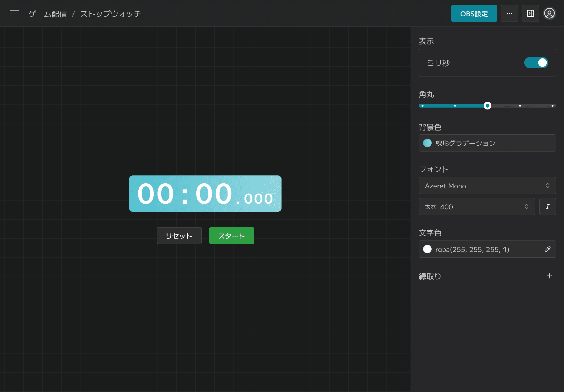Expand the font selector chevron control

coord(548,186)
